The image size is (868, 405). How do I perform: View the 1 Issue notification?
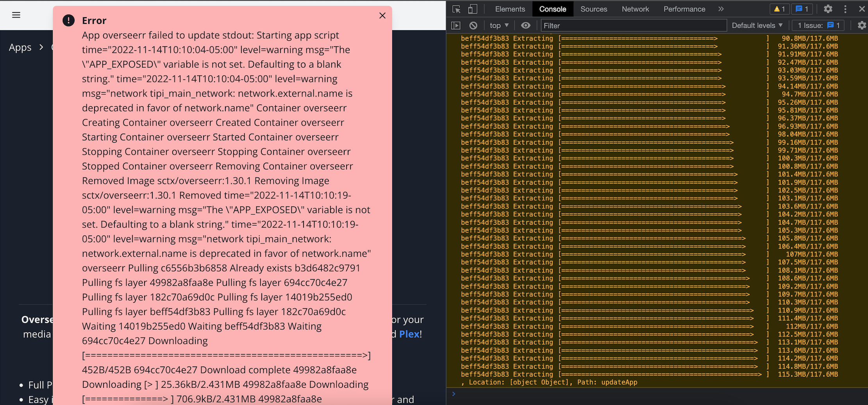(x=818, y=25)
